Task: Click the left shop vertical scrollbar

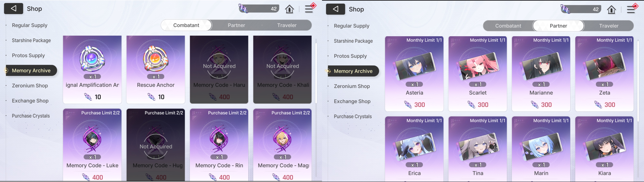Action: coord(316,72)
